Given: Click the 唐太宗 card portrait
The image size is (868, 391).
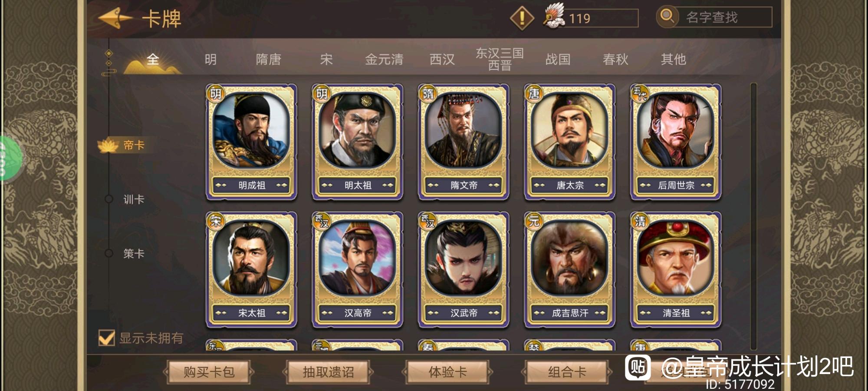Looking at the screenshot, I should pyautogui.click(x=569, y=130).
